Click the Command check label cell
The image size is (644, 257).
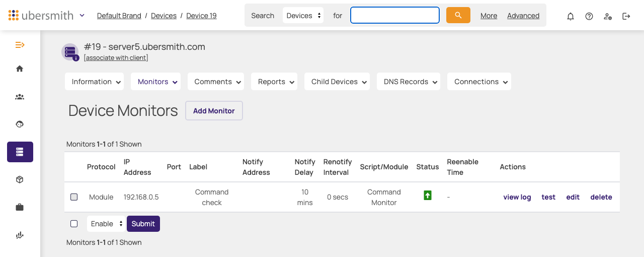[x=212, y=197]
